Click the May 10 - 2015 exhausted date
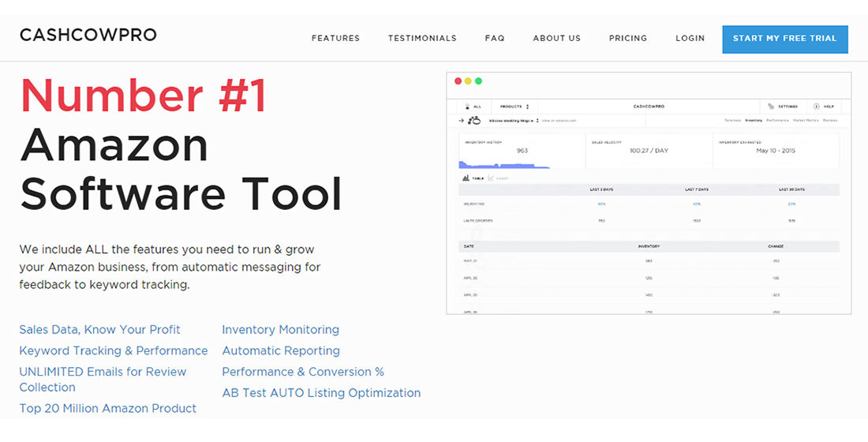This screenshot has width=868, height=442. coord(776,151)
